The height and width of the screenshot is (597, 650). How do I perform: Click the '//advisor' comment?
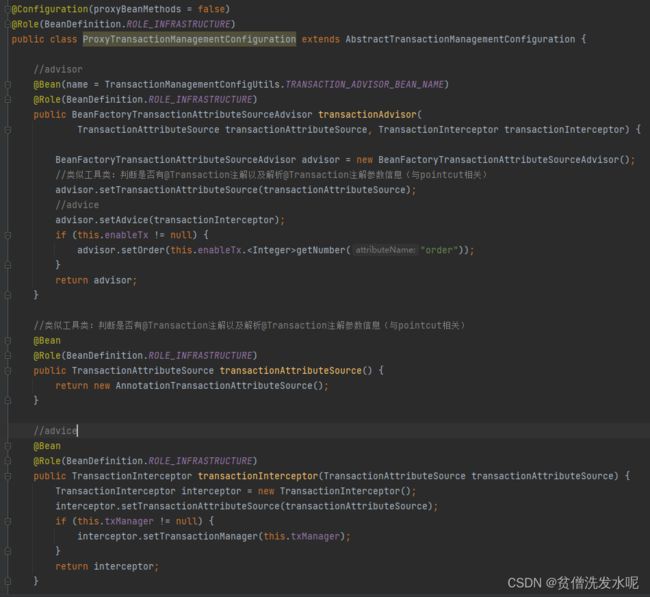tap(58, 69)
